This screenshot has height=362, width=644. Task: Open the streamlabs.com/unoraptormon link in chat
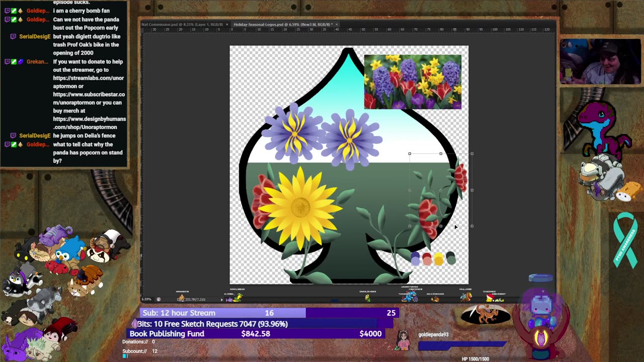[x=89, y=82]
